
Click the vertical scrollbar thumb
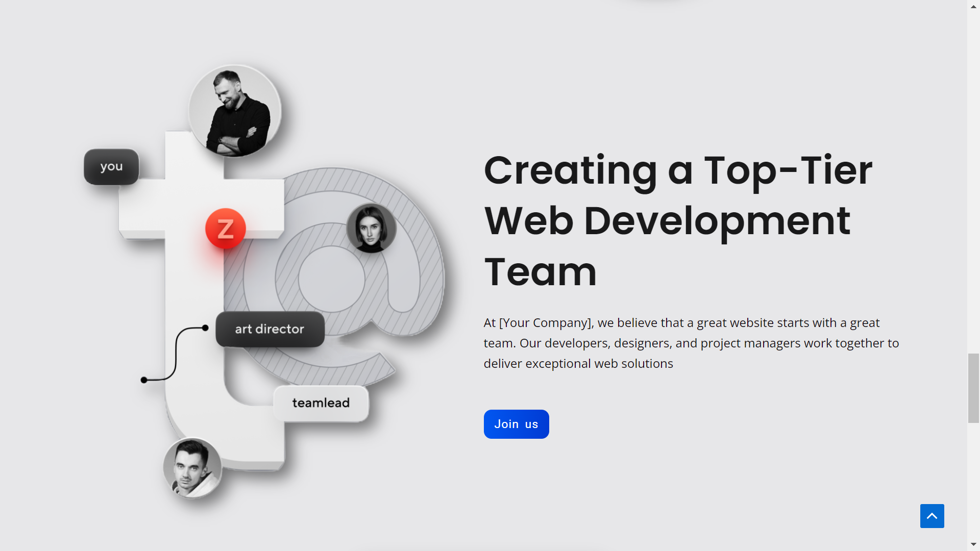[x=973, y=388]
